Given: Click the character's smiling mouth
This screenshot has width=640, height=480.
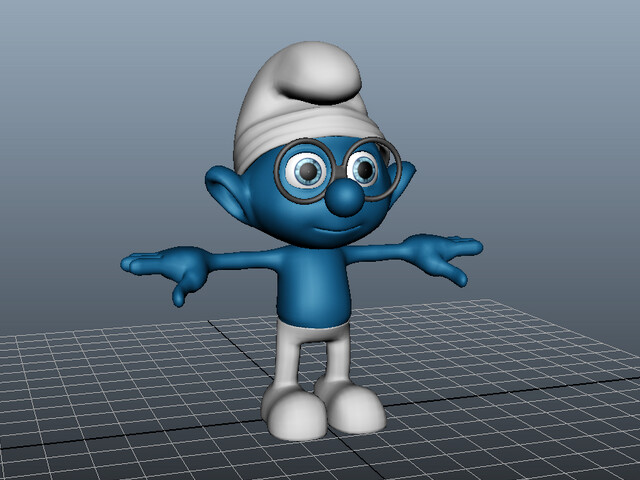Looking at the screenshot, I should point(338,229).
